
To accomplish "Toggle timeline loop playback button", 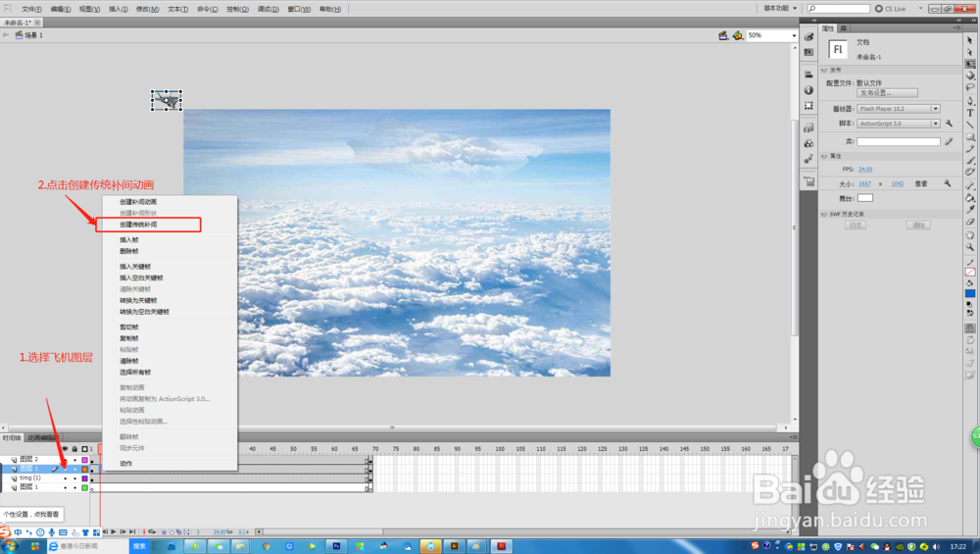I will (153, 532).
